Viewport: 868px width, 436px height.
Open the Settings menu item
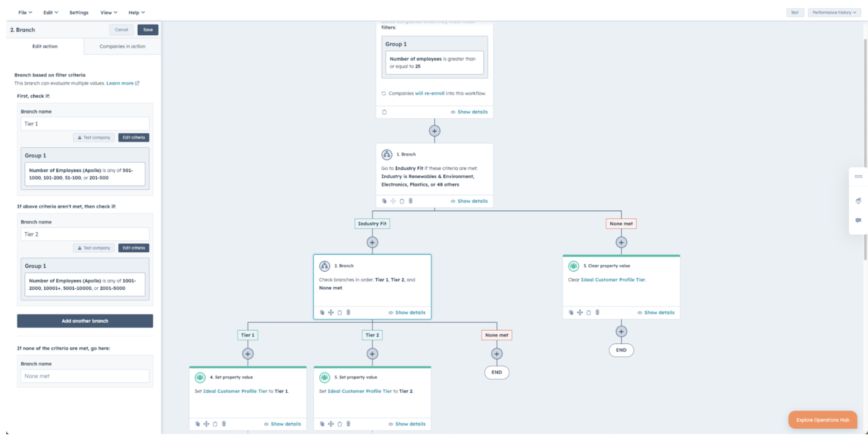pyautogui.click(x=79, y=13)
